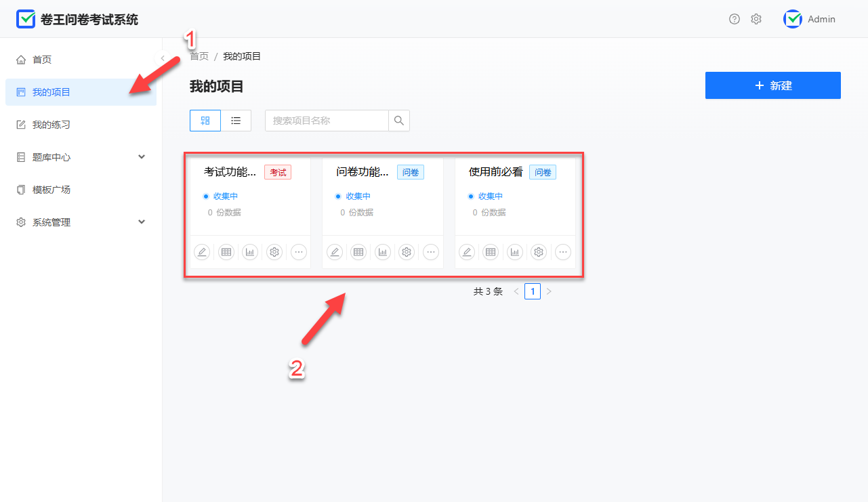
Task: Open the settings gear on 考试功能 card
Action: click(x=274, y=252)
